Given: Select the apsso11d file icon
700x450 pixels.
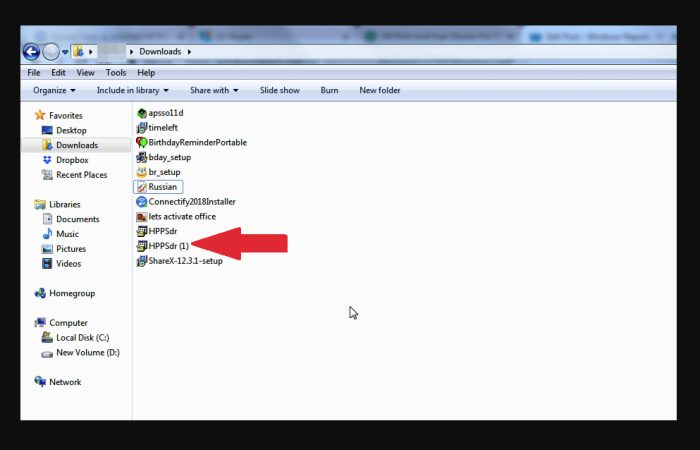Looking at the screenshot, I should tap(142, 113).
